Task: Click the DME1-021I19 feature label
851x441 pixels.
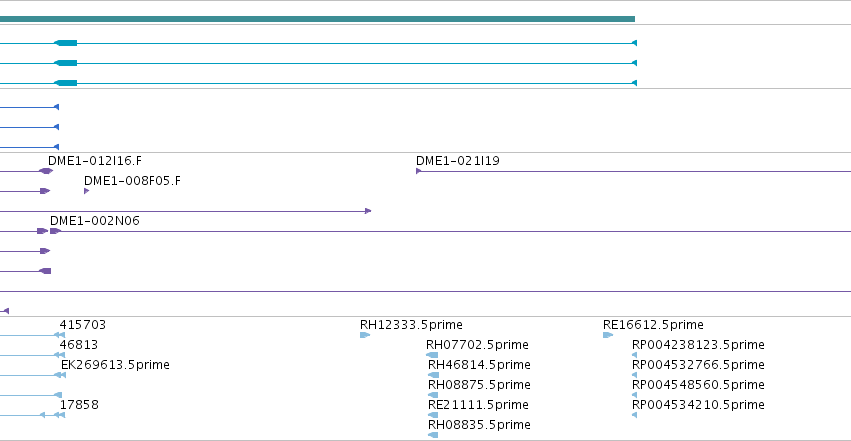Action: (458, 161)
